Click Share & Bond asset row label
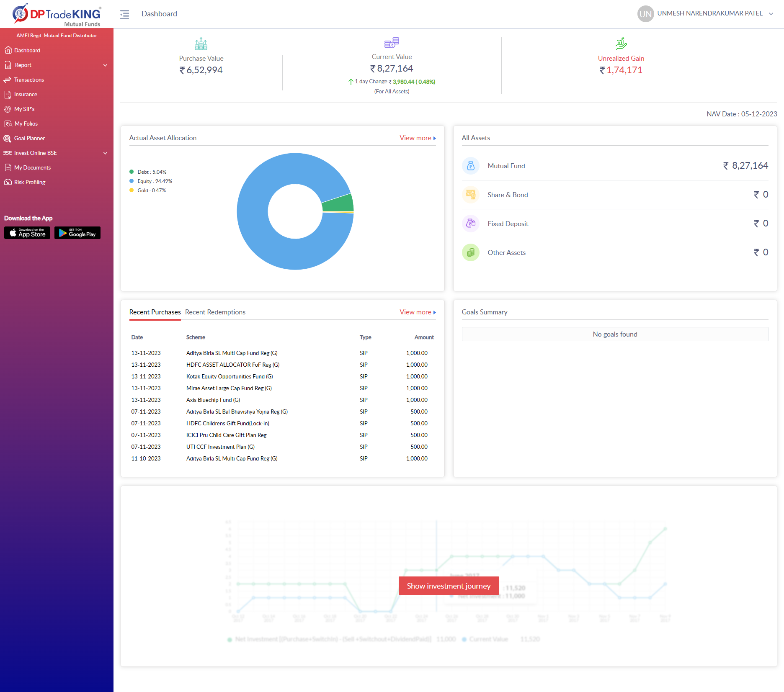Viewport: 784px width, 692px height. click(x=508, y=195)
